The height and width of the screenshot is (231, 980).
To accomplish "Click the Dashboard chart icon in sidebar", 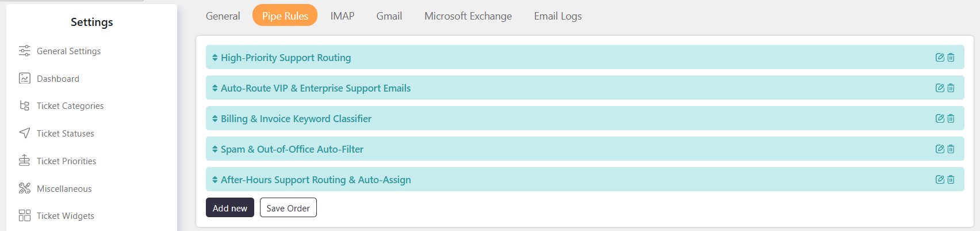I will point(25,78).
